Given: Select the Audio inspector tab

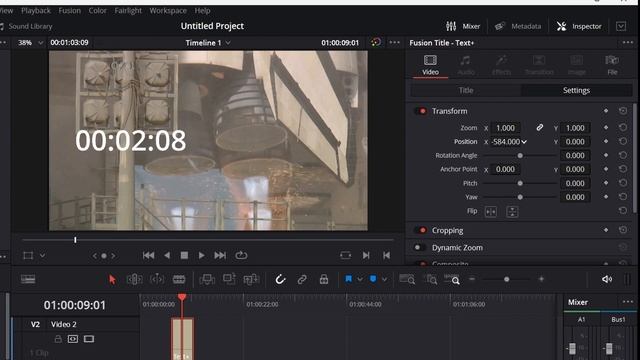Looking at the screenshot, I should coord(466,65).
